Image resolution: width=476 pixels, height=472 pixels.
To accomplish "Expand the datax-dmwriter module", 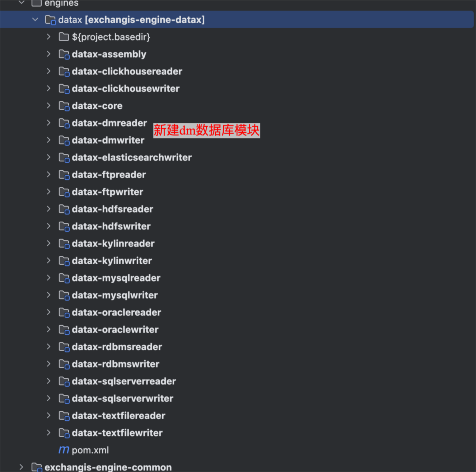I will [48, 140].
